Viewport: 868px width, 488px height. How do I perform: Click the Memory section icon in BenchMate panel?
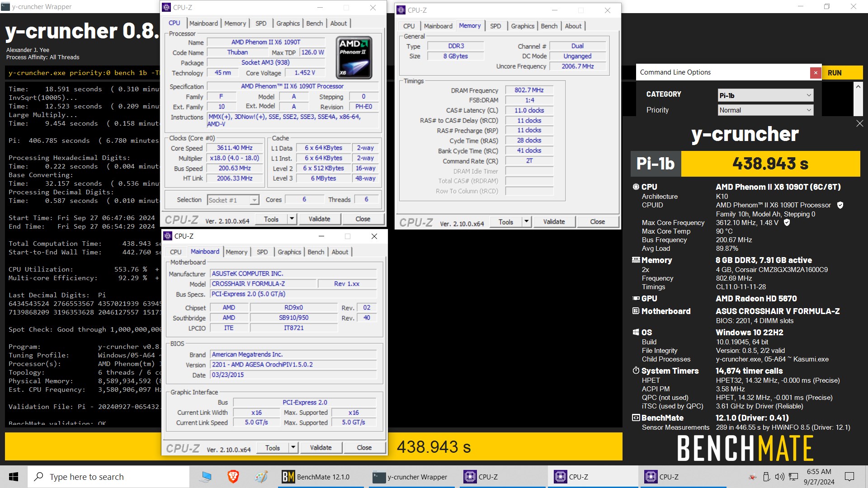(636, 260)
